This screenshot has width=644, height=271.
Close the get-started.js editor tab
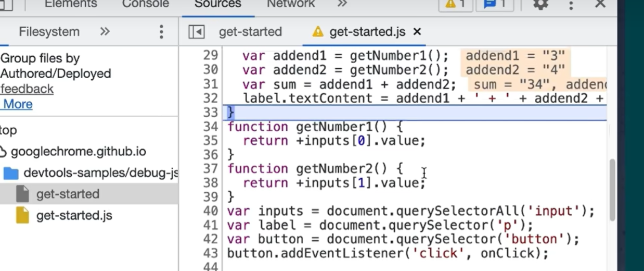(x=417, y=32)
